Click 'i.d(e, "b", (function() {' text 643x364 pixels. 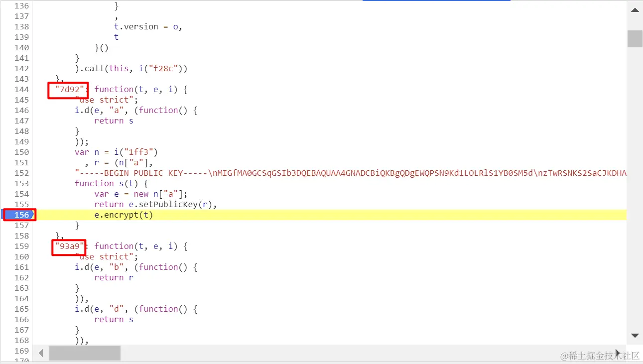coord(136,267)
